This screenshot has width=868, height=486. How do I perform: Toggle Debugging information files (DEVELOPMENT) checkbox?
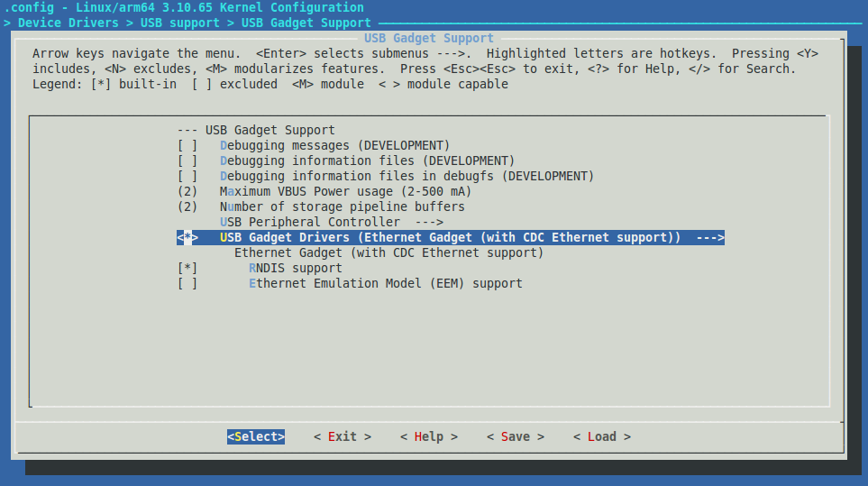pos(187,161)
